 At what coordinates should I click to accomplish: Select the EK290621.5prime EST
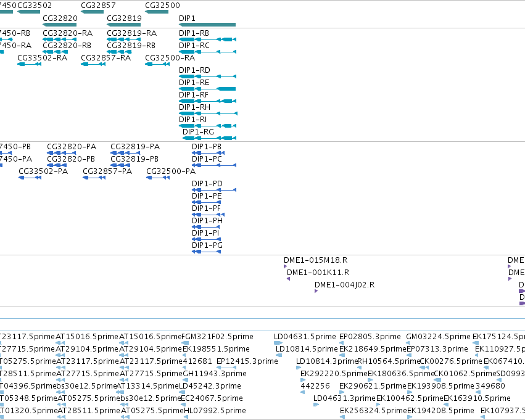[x=342, y=392]
